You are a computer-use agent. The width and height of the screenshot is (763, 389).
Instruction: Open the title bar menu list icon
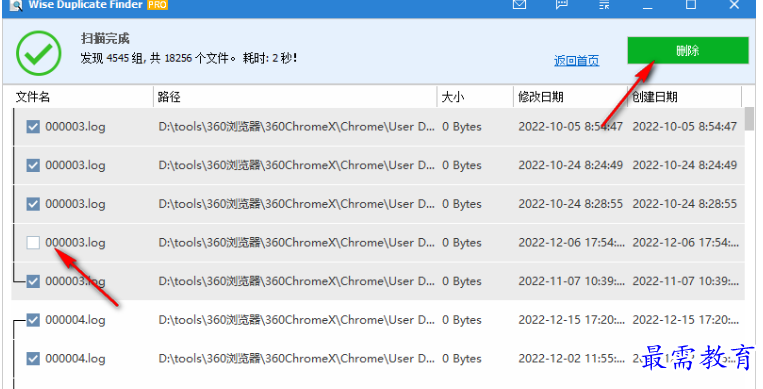click(604, 5)
